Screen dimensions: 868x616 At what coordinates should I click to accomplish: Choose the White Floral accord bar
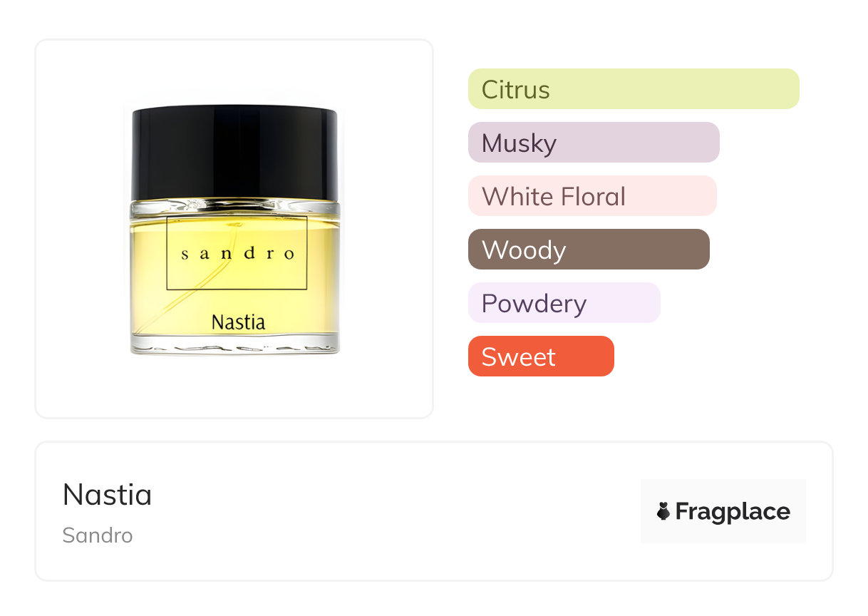click(x=591, y=196)
